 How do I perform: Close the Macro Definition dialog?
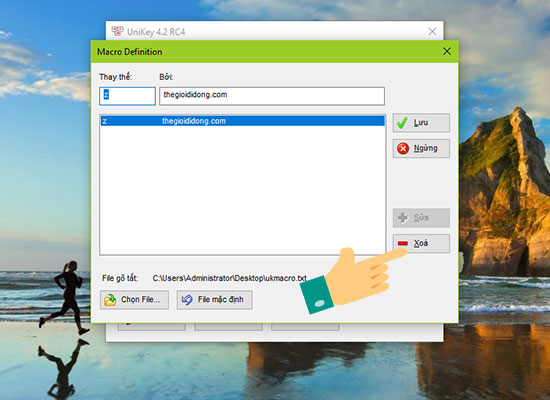(x=447, y=52)
